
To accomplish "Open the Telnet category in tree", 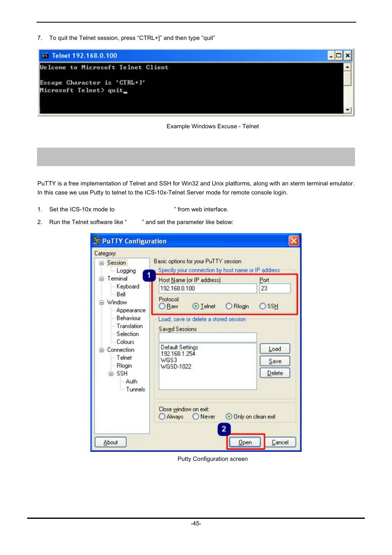I will click(x=124, y=358).
